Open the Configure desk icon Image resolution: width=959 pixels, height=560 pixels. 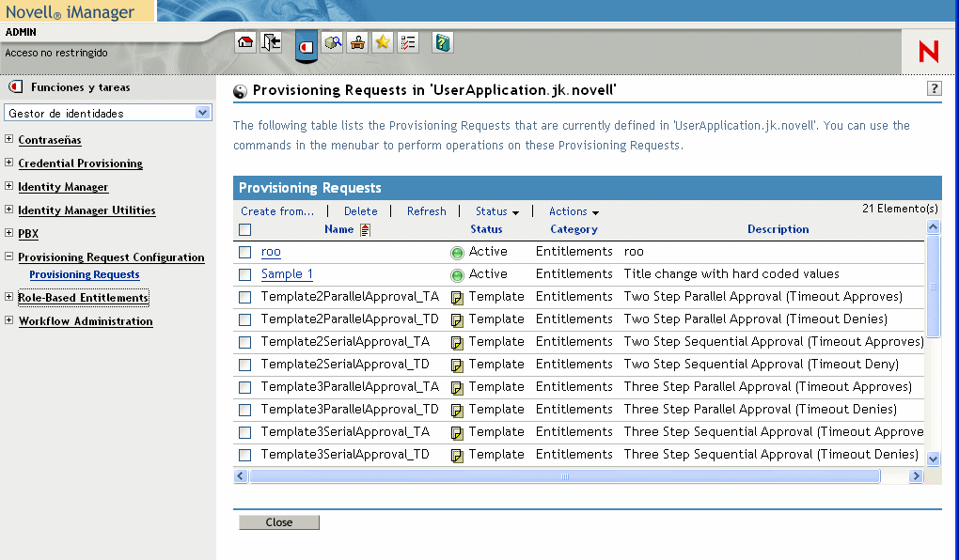[x=357, y=43]
